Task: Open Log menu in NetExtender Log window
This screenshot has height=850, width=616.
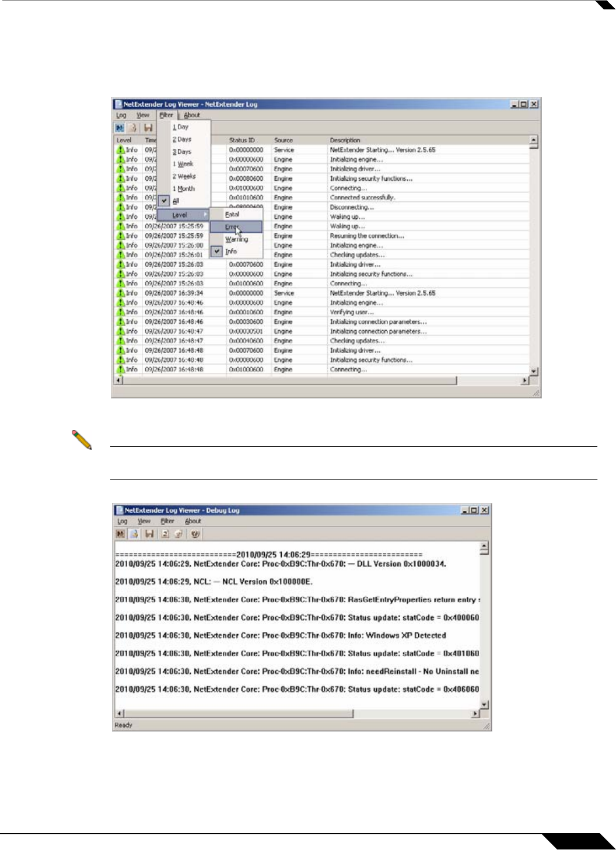Action: click(x=121, y=115)
